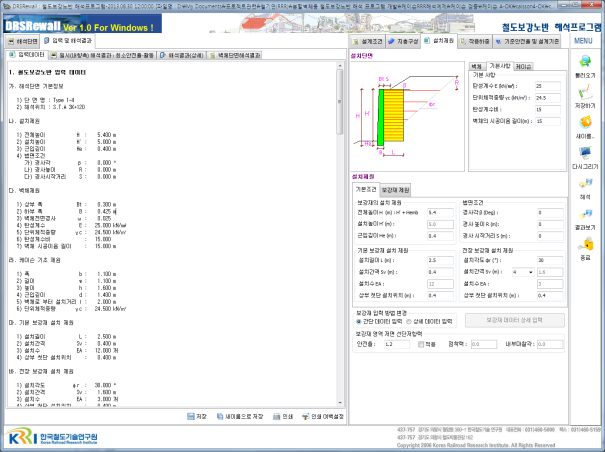Screen dimensions: 605x452
Task: Click the 경사 높이 R input field
Action: click(x=550, y=224)
